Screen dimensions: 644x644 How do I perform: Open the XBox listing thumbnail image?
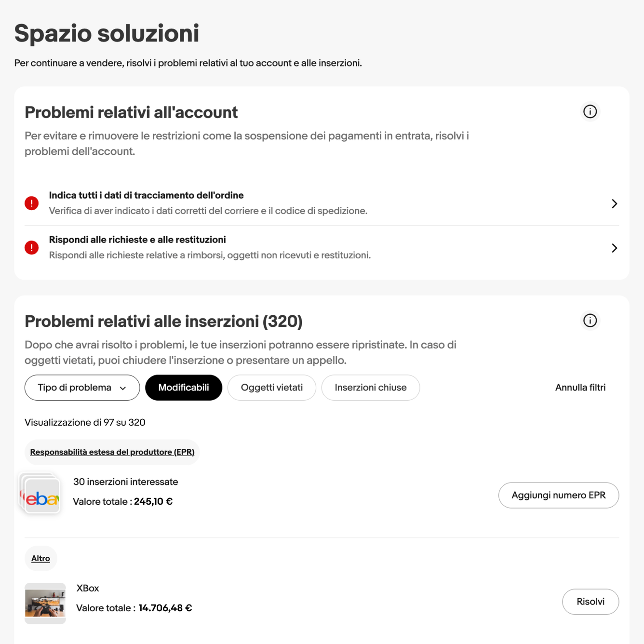tap(45, 604)
